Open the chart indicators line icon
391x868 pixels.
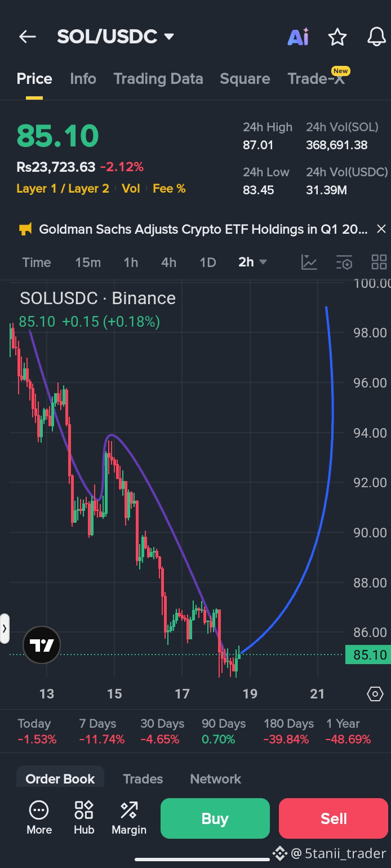[309, 262]
